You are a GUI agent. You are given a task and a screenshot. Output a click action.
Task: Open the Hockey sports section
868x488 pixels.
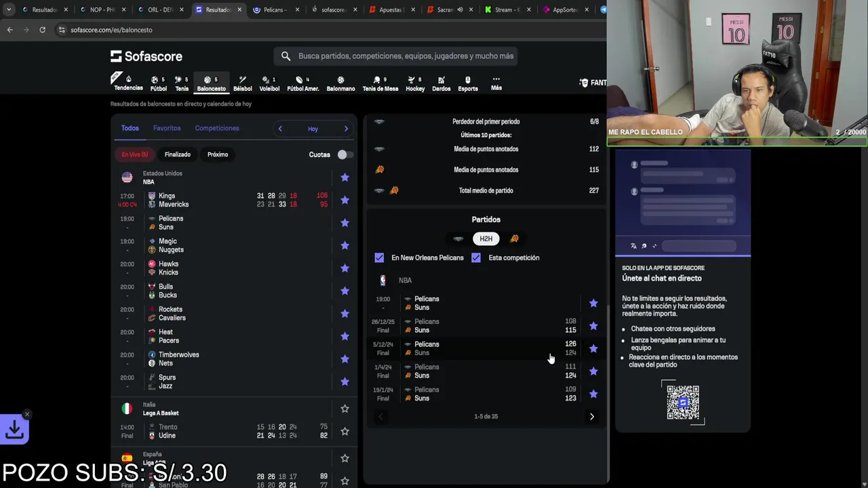pyautogui.click(x=415, y=83)
